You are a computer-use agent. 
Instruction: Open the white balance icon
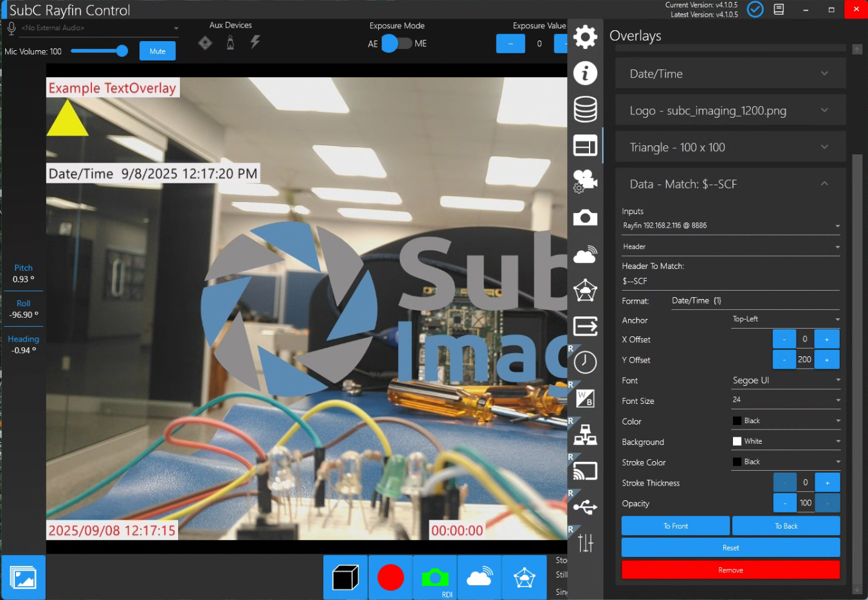[x=585, y=399]
